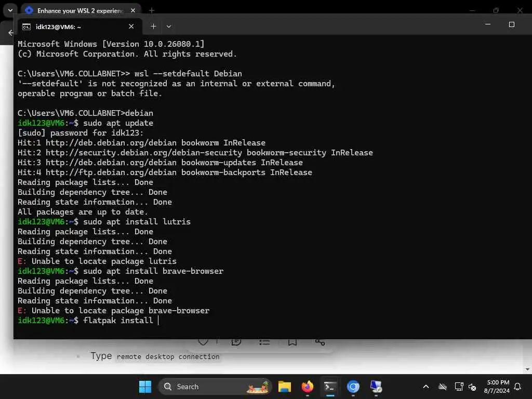Screen dimensions: 532x399
Task: Open the Remote Desktop taskbar icon
Action: tap(376, 387)
